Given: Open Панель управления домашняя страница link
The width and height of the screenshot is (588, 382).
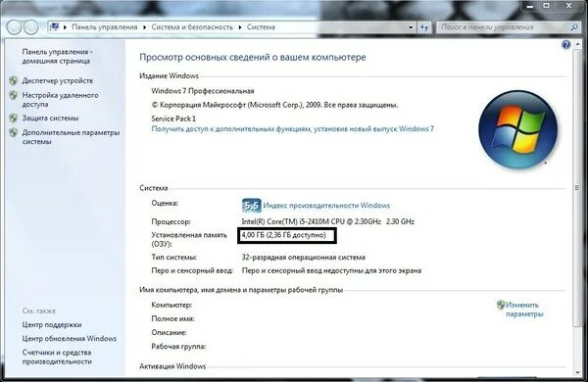Looking at the screenshot, I should point(58,56).
